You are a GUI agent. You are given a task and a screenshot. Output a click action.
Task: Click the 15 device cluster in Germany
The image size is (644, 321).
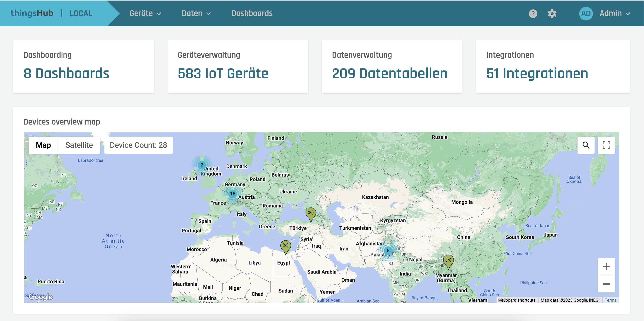[x=232, y=194]
